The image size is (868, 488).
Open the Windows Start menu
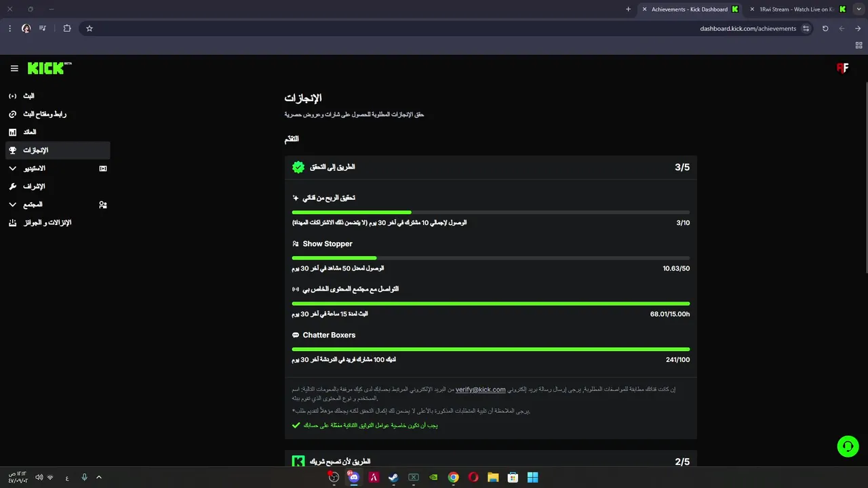(533, 477)
